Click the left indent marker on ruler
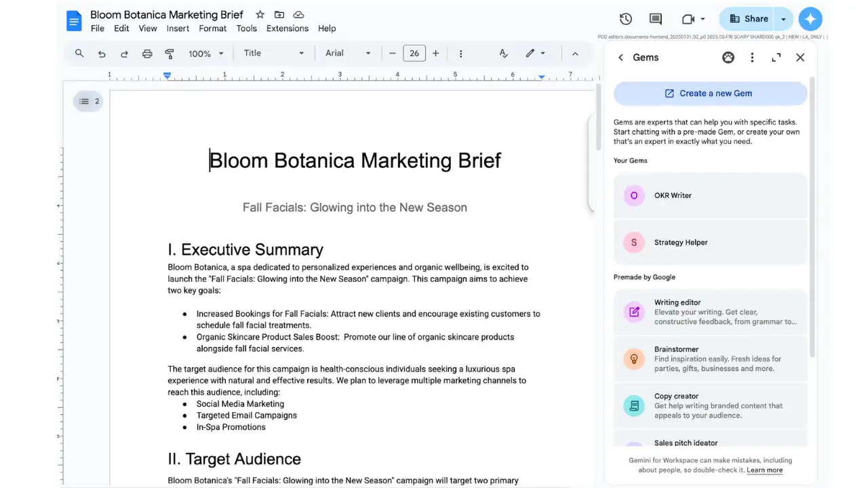The image size is (868, 488). 167,75
